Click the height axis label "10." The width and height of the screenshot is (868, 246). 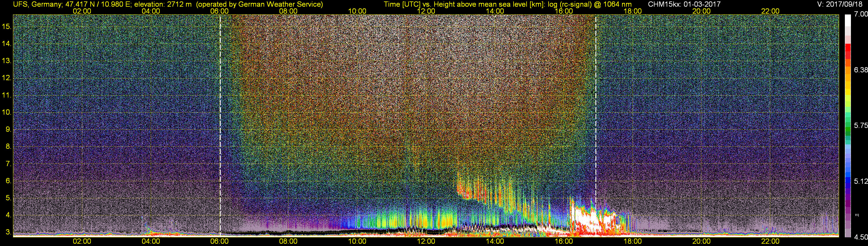7,112
